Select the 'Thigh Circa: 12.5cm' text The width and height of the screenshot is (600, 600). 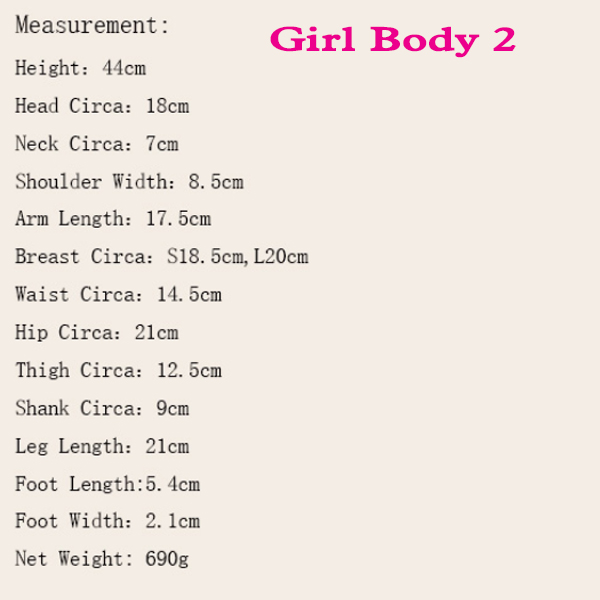click(x=118, y=370)
